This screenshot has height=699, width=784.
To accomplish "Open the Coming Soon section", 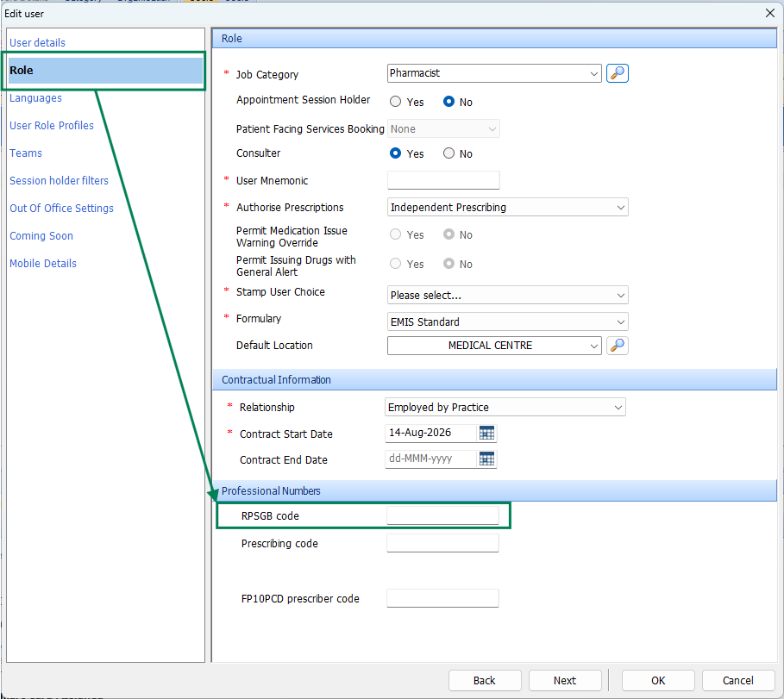I will click(x=41, y=236).
